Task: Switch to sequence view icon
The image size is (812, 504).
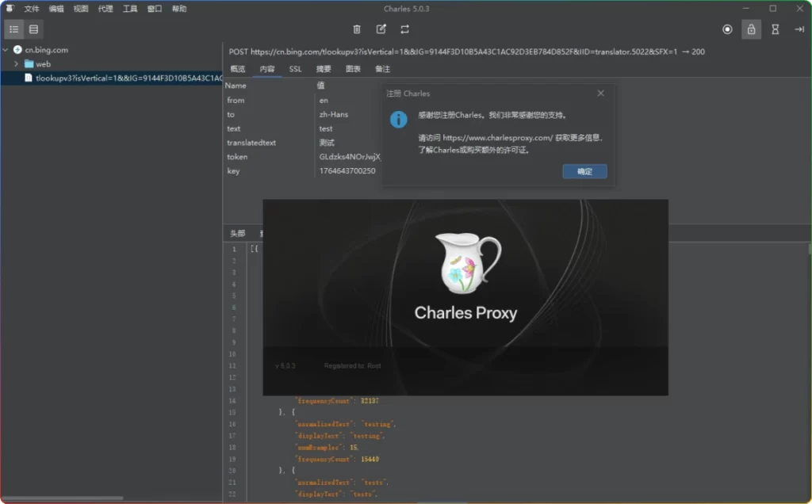Action: 33,29
